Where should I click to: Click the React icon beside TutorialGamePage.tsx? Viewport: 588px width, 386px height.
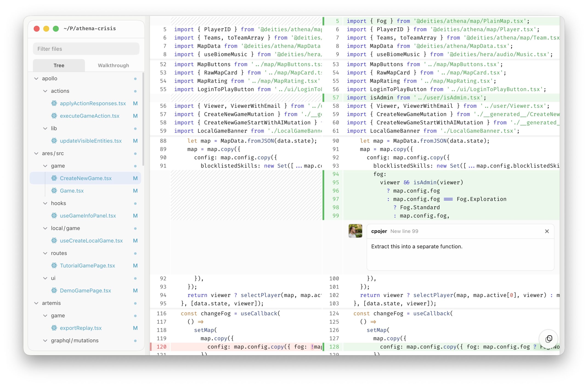click(x=54, y=266)
